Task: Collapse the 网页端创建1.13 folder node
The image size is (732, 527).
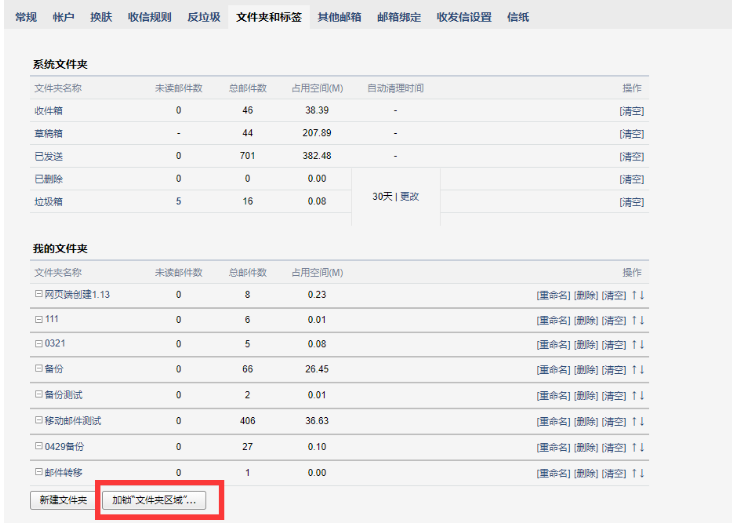Action: coord(39,294)
